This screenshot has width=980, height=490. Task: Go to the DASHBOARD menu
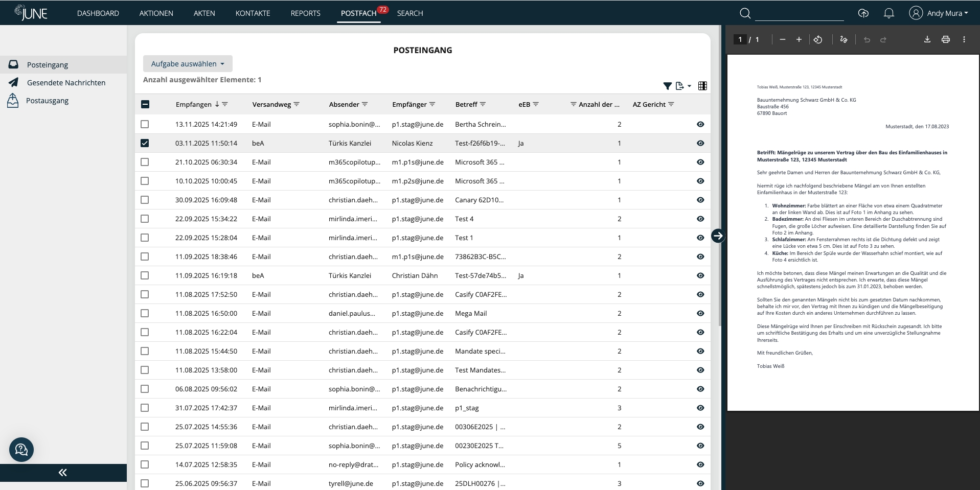(x=98, y=13)
